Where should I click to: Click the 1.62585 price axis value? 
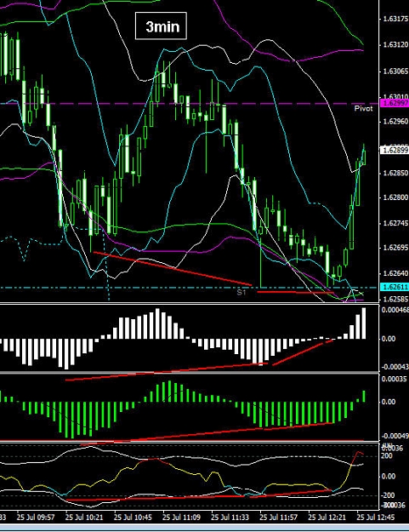click(395, 299)
